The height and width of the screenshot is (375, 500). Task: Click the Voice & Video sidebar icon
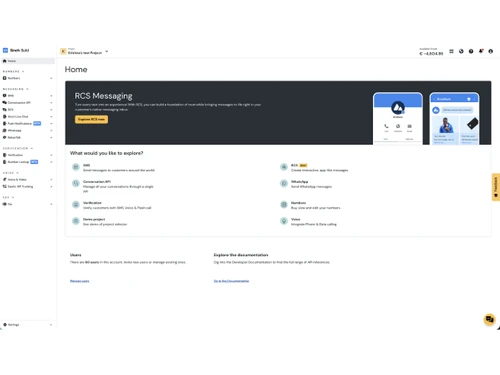5,179
